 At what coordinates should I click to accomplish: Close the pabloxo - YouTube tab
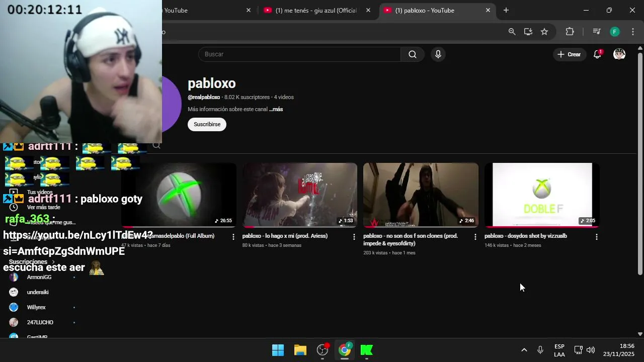tap(488, 10)
